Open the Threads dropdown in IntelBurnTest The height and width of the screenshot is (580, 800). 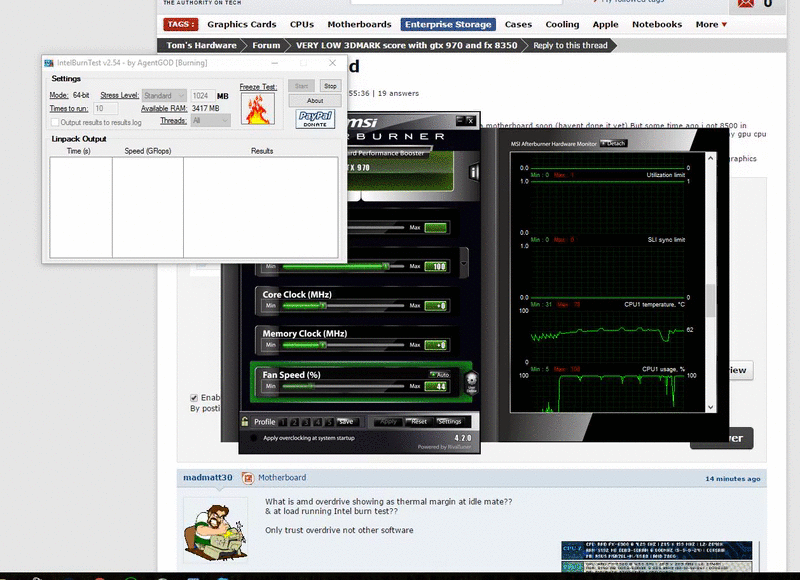(211, 121)
